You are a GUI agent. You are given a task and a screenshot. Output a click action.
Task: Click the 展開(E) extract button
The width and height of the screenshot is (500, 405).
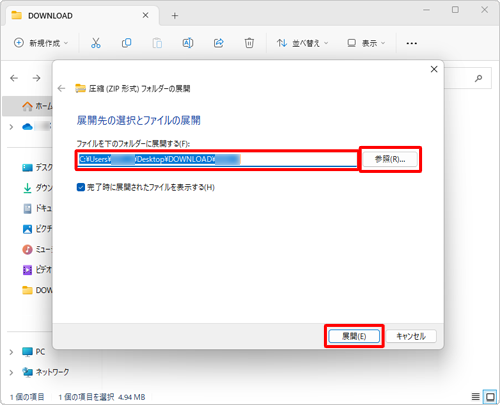pos(354,336)
